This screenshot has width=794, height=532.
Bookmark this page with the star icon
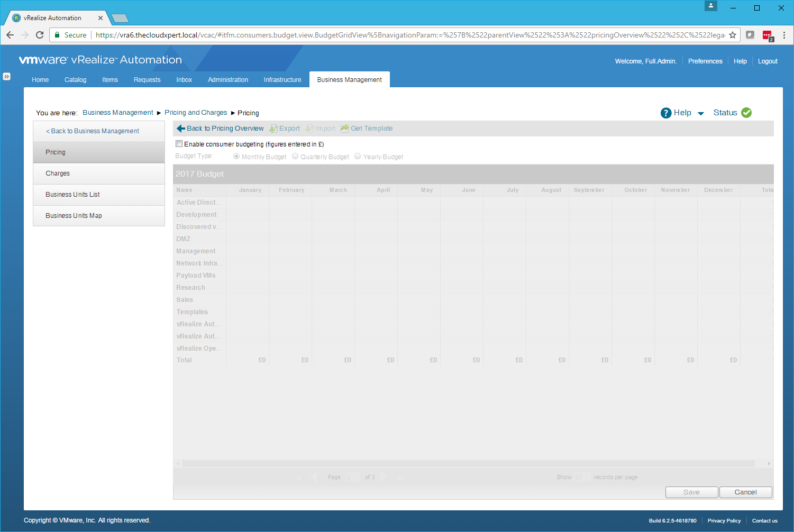733,35
